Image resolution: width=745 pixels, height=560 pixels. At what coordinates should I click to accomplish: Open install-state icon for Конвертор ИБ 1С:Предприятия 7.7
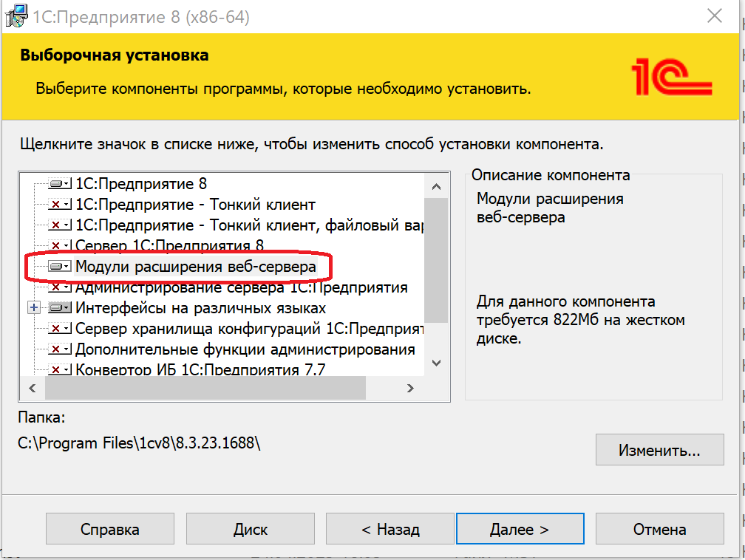pos(60,369)
